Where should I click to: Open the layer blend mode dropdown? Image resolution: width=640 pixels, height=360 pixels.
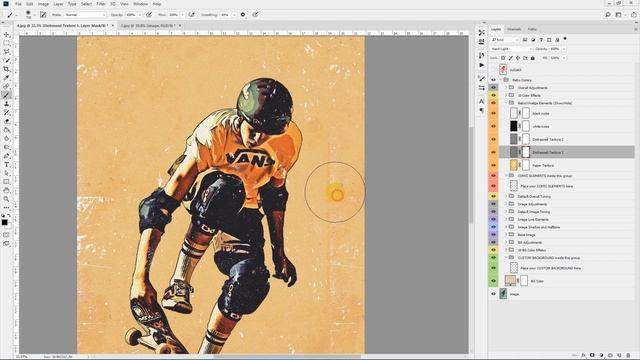511,49
